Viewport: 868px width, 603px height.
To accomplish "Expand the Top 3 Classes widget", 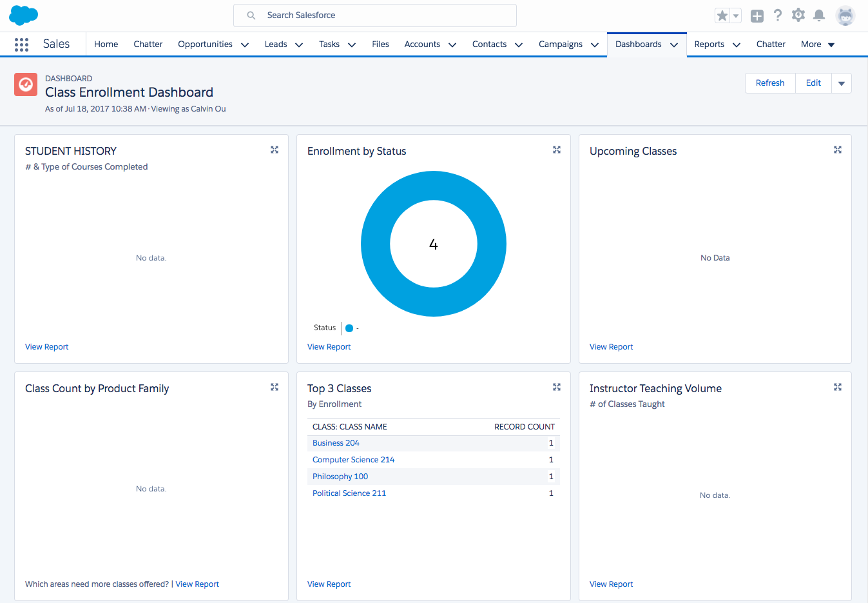I will tap(557, 387).
